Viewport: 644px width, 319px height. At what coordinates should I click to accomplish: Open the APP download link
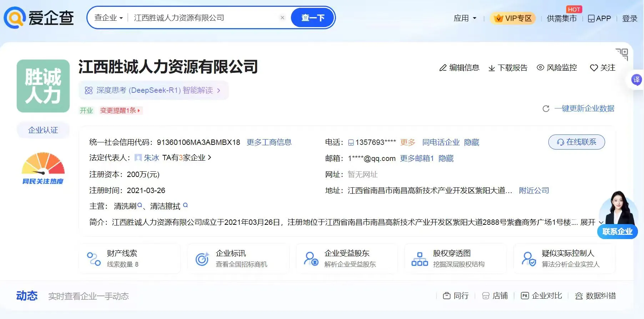point(599,19)
